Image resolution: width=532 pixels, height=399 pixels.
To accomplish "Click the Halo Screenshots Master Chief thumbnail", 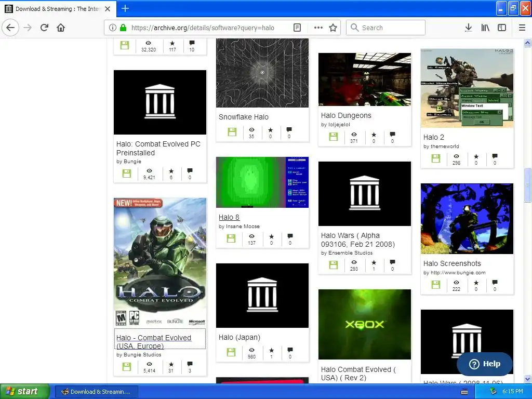I will point(467,219).
